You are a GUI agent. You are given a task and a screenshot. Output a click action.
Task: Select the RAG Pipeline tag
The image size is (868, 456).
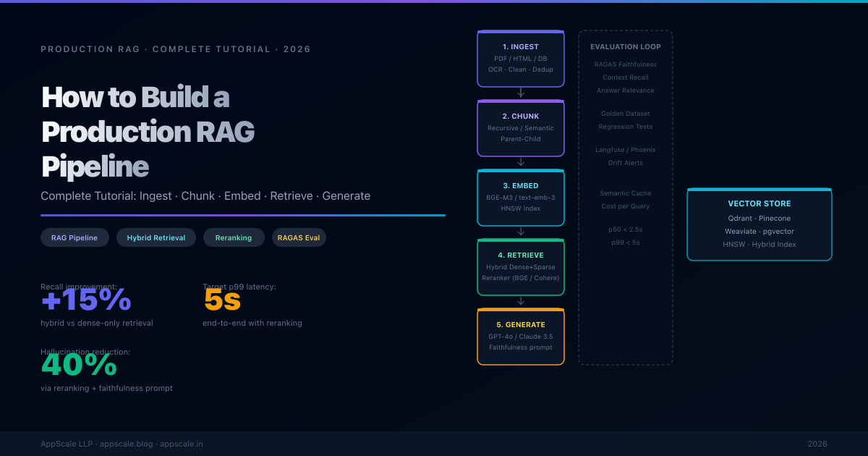coord(75,237)
